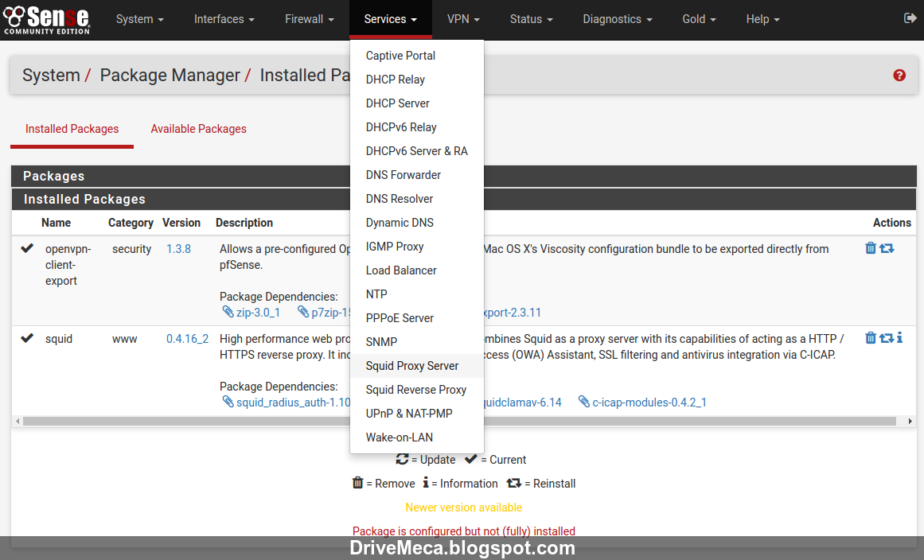Show information for the squid package
This screenshot has height=560, width=924.
900,338
